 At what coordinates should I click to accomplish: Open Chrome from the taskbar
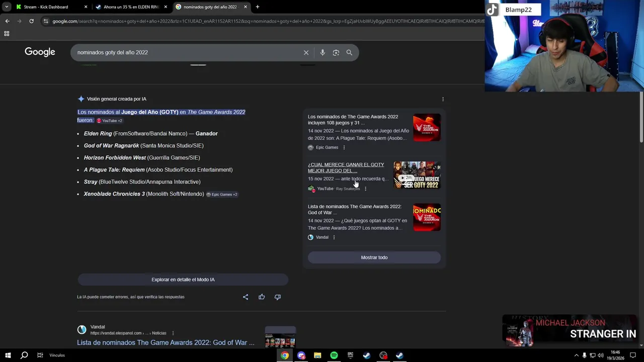click(x=285, y=355)
